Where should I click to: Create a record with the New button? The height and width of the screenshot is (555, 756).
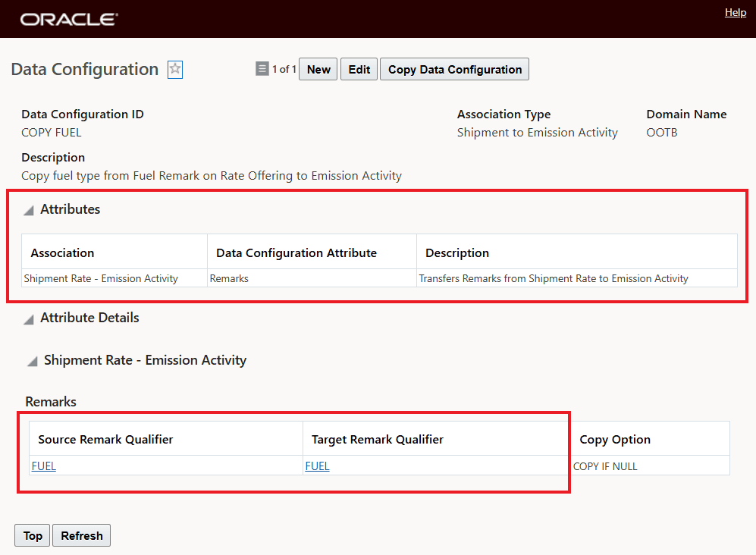click(318, 69)
